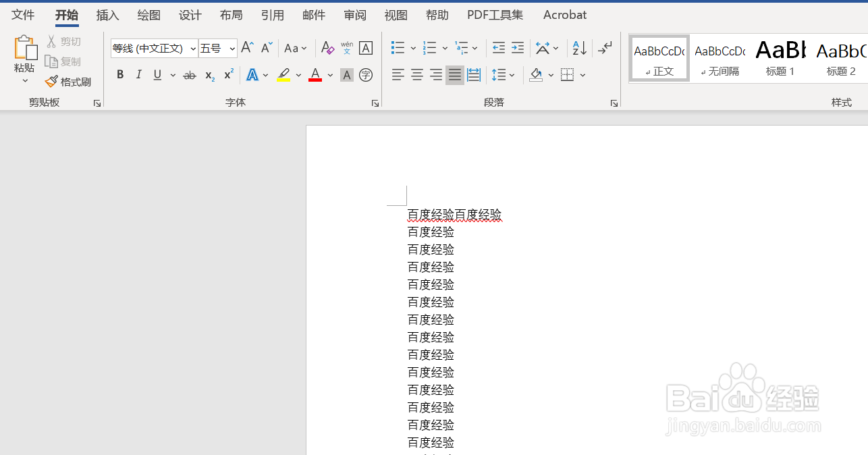Click the Show/Hide paragraph marks icon
The image size is (868, 455).
pyautogui.click(x=604, y=47)
